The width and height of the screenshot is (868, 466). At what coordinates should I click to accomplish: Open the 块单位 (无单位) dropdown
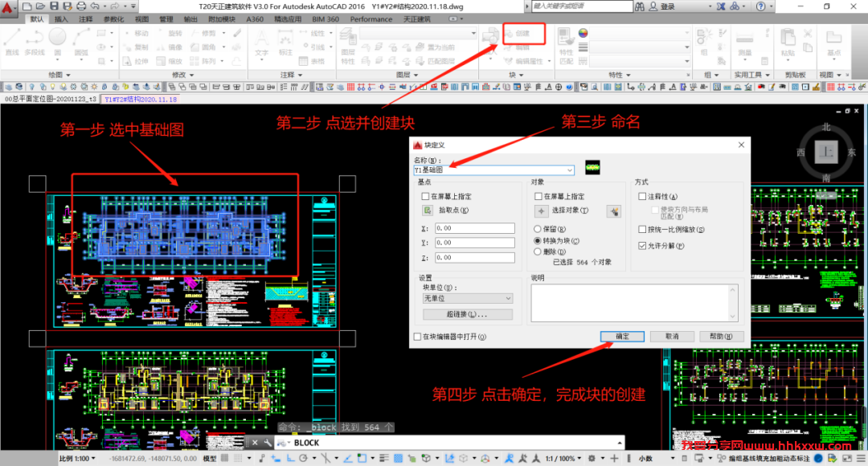pos(468,298)
